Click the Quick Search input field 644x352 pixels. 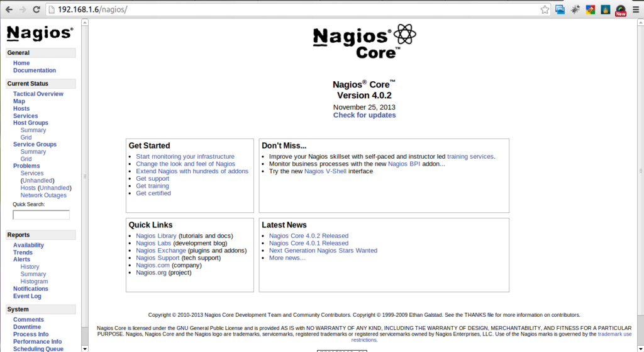click(41, 215)
